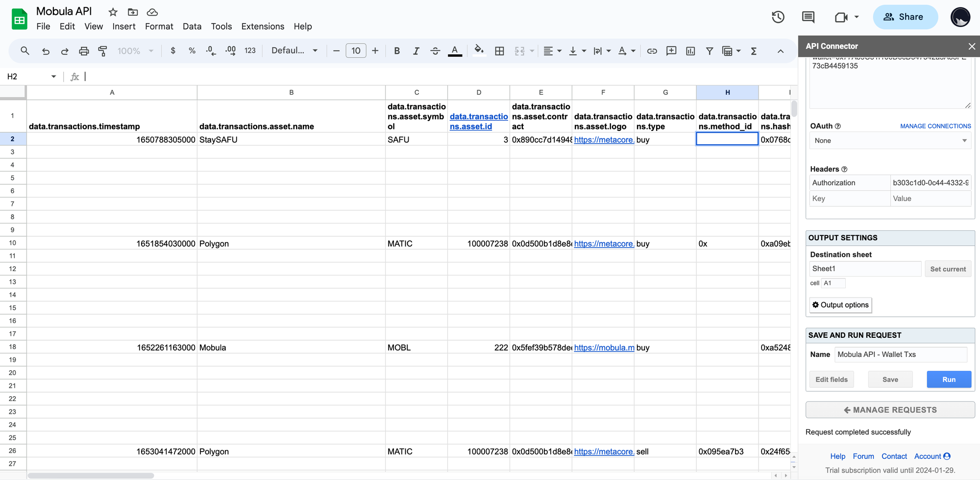Image resolution: width=980 pixels, height=480 pixels.
Task: Insert a link
Action: (x=652, y=51)
